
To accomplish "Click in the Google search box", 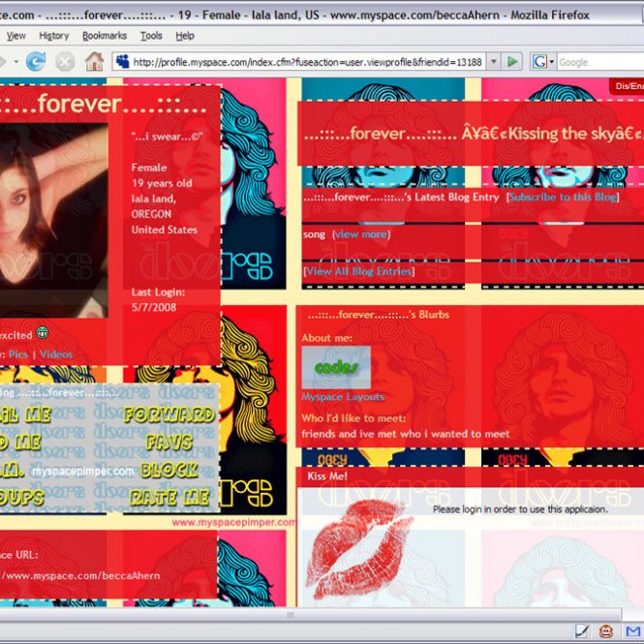I will coord(600,62).
